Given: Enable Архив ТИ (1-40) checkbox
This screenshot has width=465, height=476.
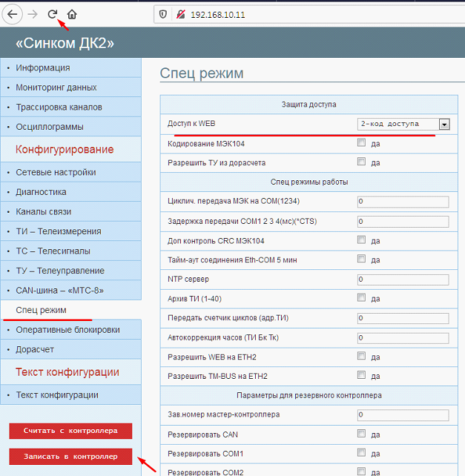Looking at the screenshot, I should pyautogui.click(x=361, y=298).
